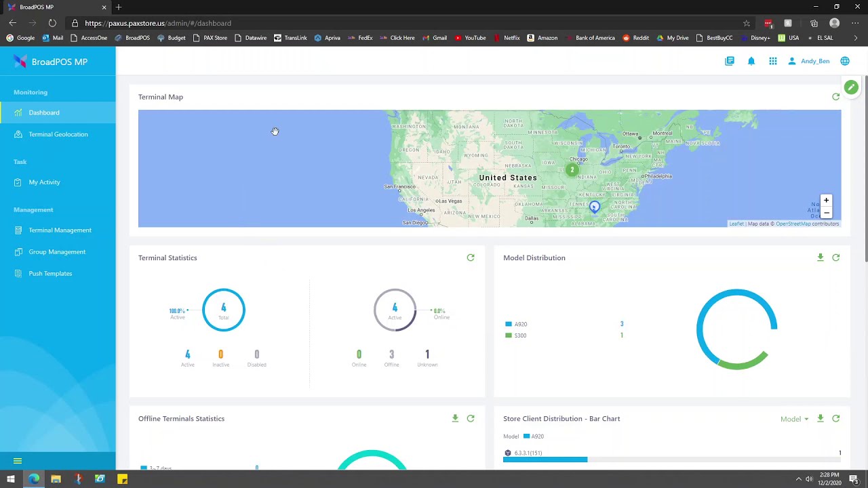Open Terminal Geolocation page
The image size is (868, 488).
[x=58, y=134]
